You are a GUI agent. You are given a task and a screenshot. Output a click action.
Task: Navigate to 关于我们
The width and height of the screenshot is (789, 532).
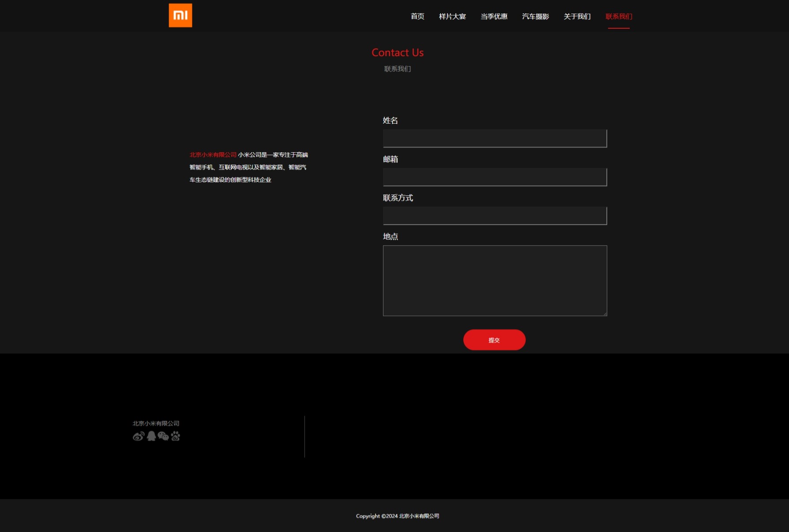577,16
